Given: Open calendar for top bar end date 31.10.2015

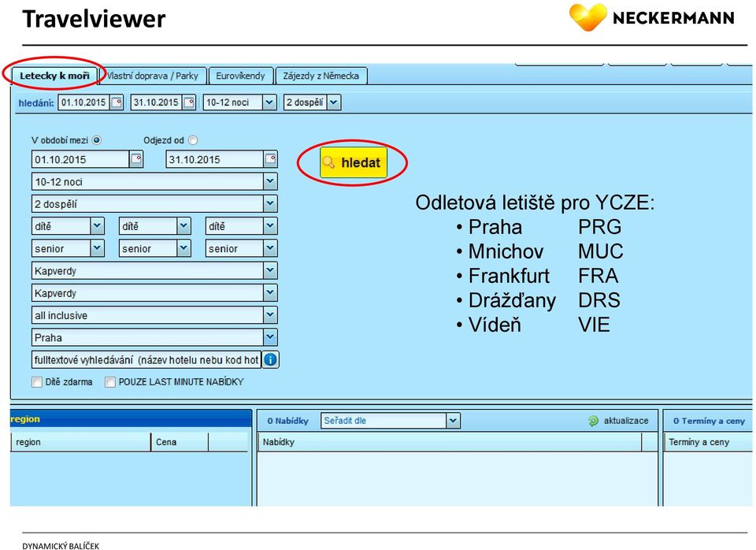Looking at the screenshot, I should pyautogui.click(x=189, y=102).
